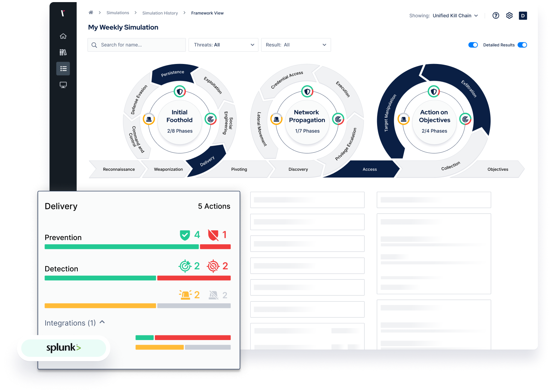Select the Library icon in the sidebar
The width and height of the screenshot is (551, 392).
point(63,52)
